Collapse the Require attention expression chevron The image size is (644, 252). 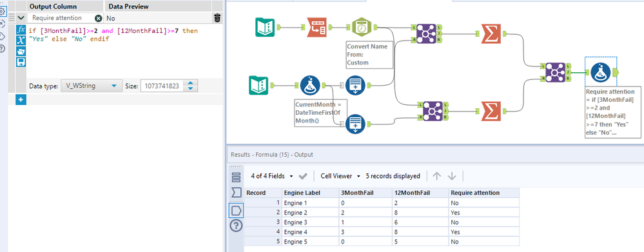(x=21, y=18)
